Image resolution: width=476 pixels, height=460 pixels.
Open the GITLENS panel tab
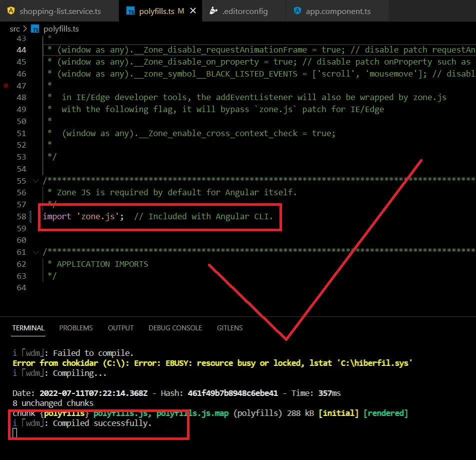[x=229, y=328]
